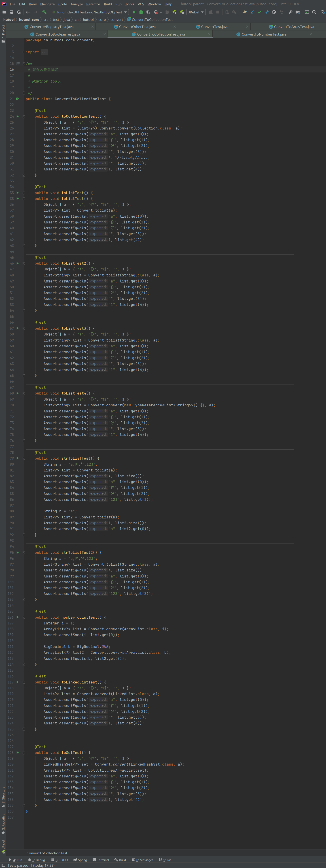Collapse the strToListTest2 method fold marker
The width and height of the screenshot is (326, 868).
point(23,553)
